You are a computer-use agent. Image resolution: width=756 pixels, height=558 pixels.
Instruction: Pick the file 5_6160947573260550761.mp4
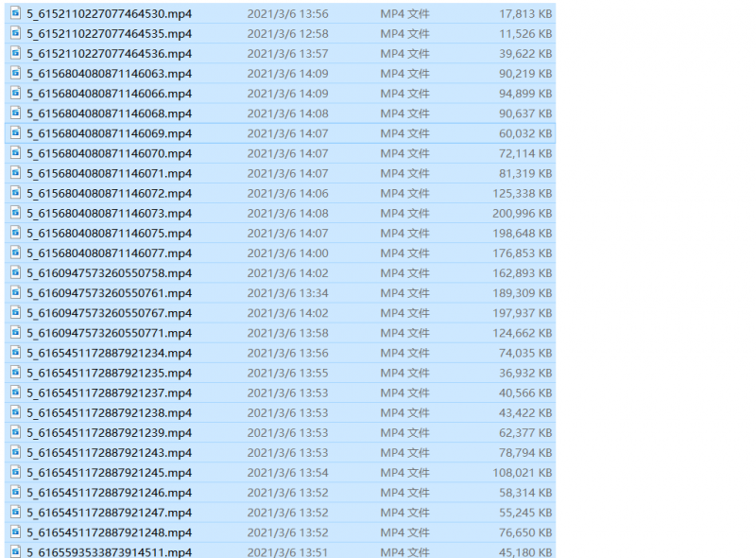tap(109, 293)
